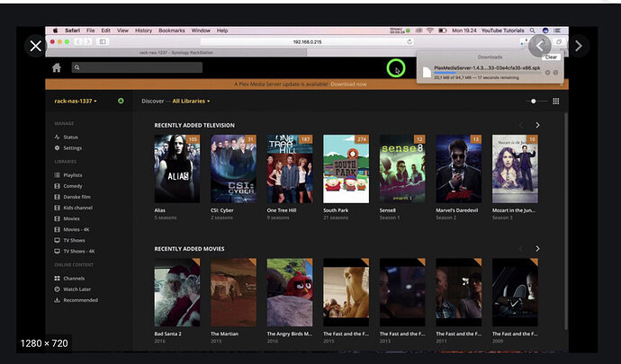Open the Bookmarks menu
Viewport: 621px width, 364px height.
(172, 31)
